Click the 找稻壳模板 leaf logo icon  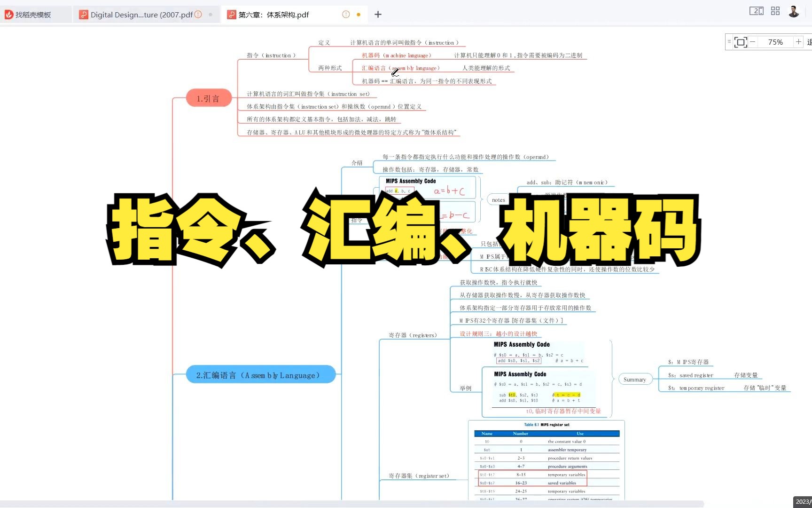(8, 15)
